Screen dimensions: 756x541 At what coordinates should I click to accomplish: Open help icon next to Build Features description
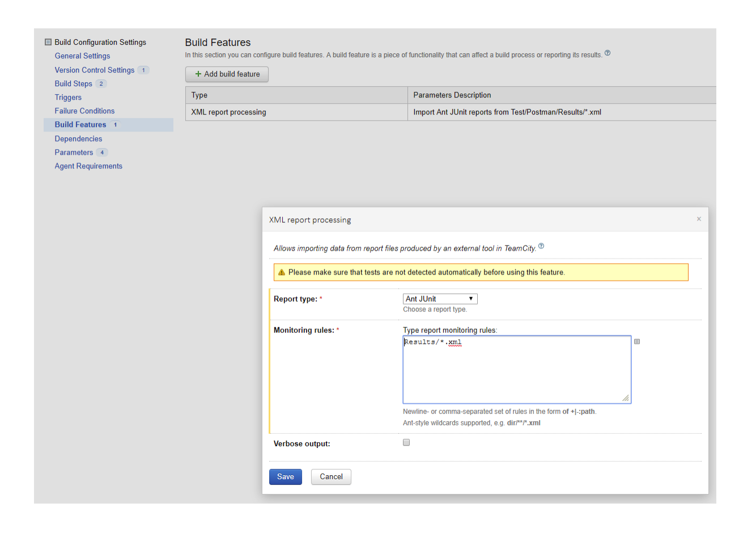608,53
